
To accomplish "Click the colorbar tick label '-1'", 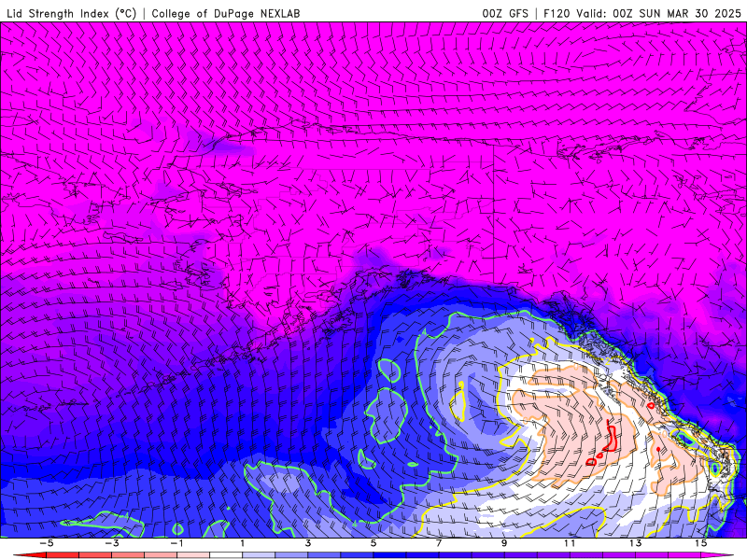I will pyautogui.click(x=176, y=543).
